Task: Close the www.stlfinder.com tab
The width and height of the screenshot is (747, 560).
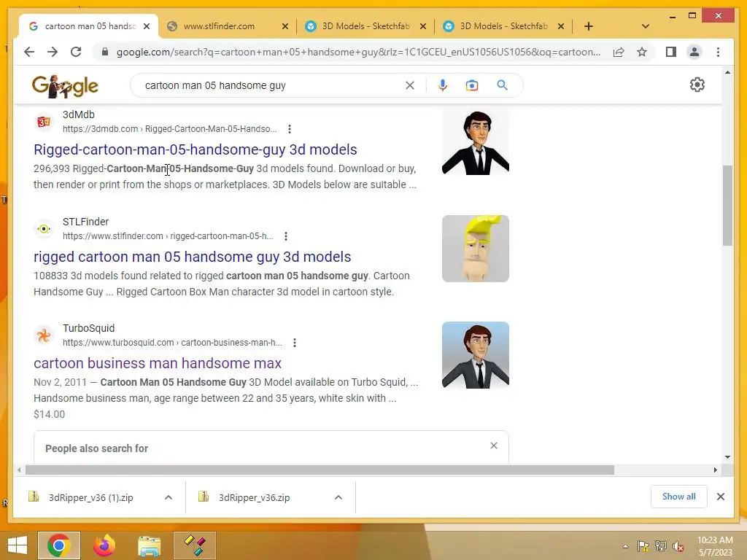Action: point(285,26)
